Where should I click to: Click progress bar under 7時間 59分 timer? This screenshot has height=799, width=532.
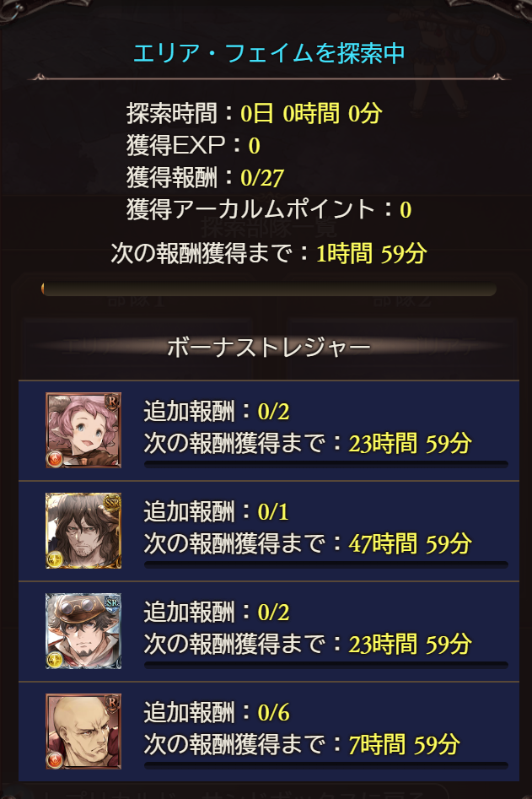click(x=325, y=765)
